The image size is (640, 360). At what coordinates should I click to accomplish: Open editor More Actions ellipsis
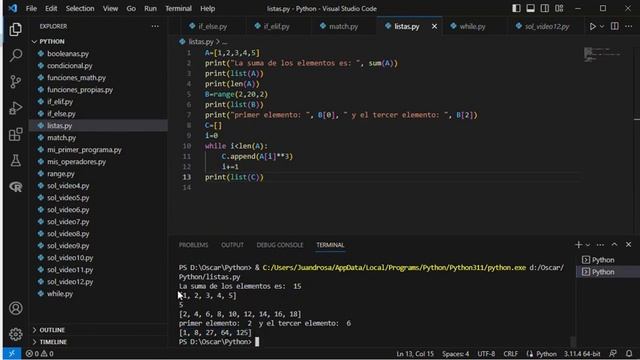629,27
